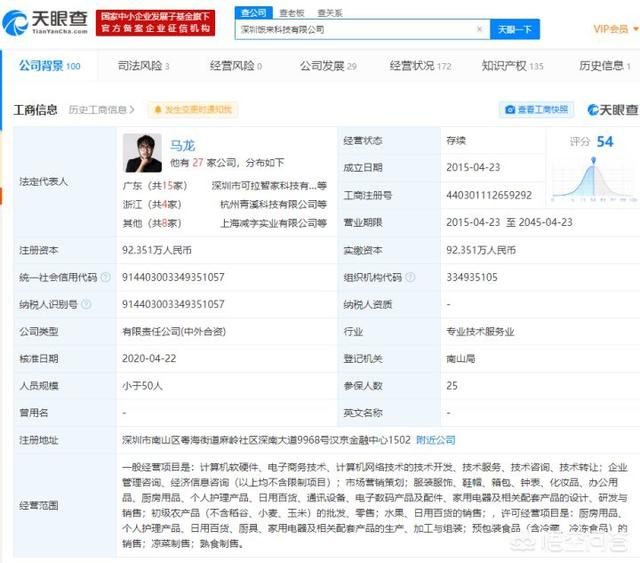Open 上海减字实业有限公司 link
This screenshot has height=563, width=640.
point(273,223)
